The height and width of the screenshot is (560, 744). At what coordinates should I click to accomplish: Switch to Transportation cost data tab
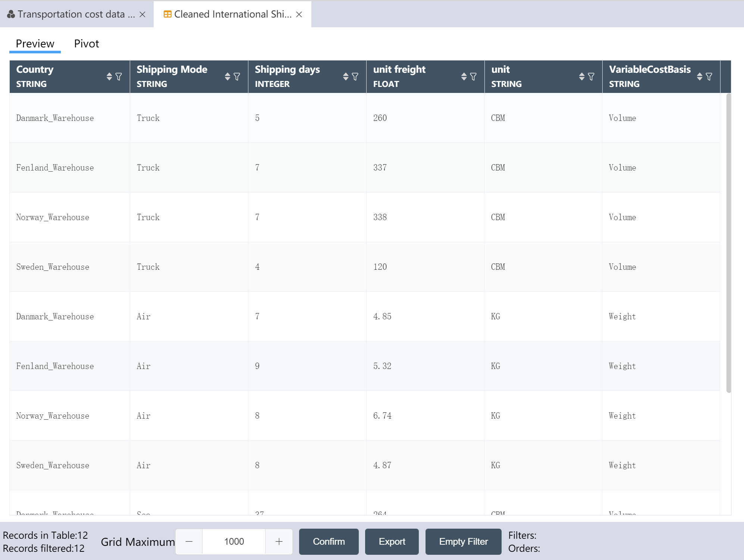(x=76, y=14)
